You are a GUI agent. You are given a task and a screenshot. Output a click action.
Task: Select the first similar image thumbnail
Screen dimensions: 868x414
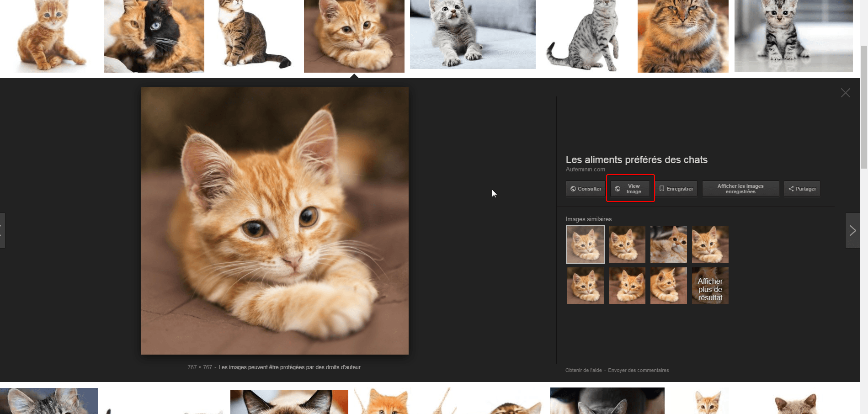pyautogui.click(x=585, y=244)
